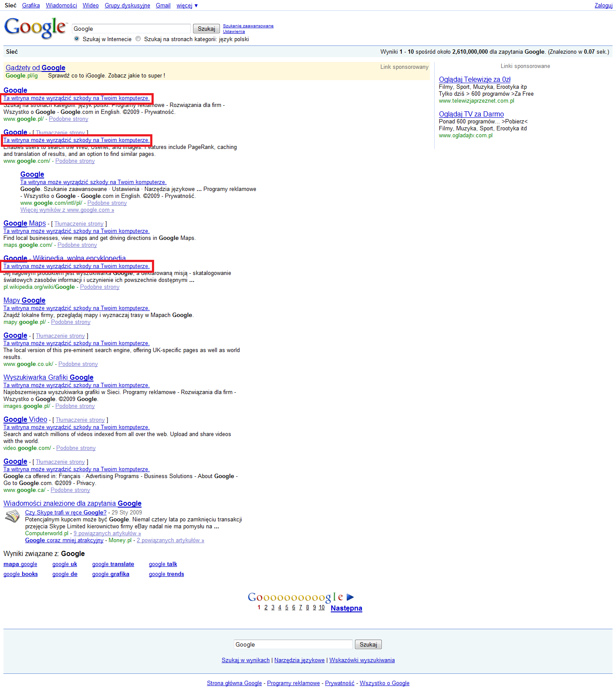
Task: Open news 'Czy Skype trafi w ręce Google?'
Action: [66, 512]
